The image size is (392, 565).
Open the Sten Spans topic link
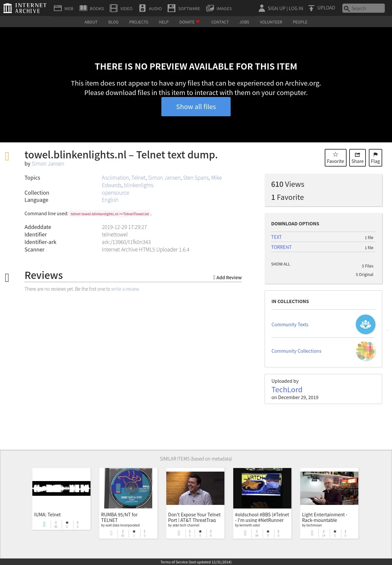[196, 178]
